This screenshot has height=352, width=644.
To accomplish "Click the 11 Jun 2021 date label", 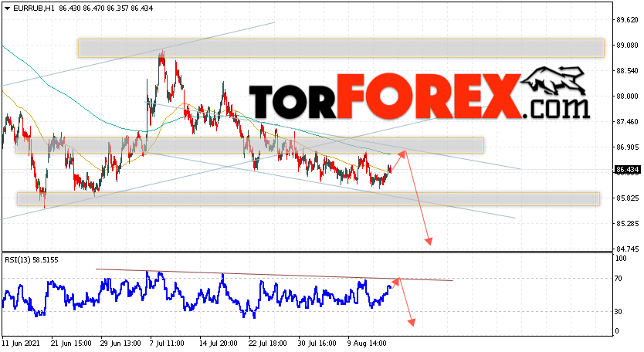I will pos(21,344).
